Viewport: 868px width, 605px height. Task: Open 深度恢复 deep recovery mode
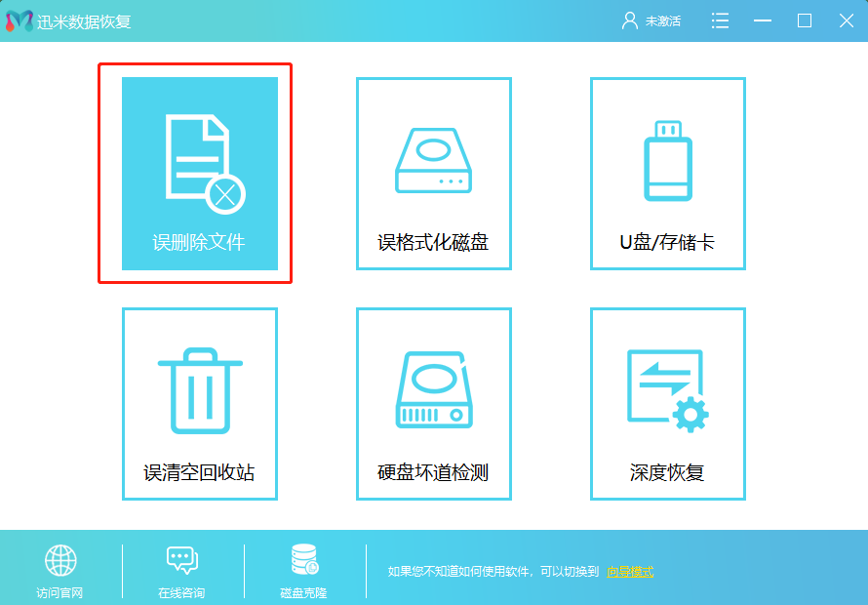667,404
